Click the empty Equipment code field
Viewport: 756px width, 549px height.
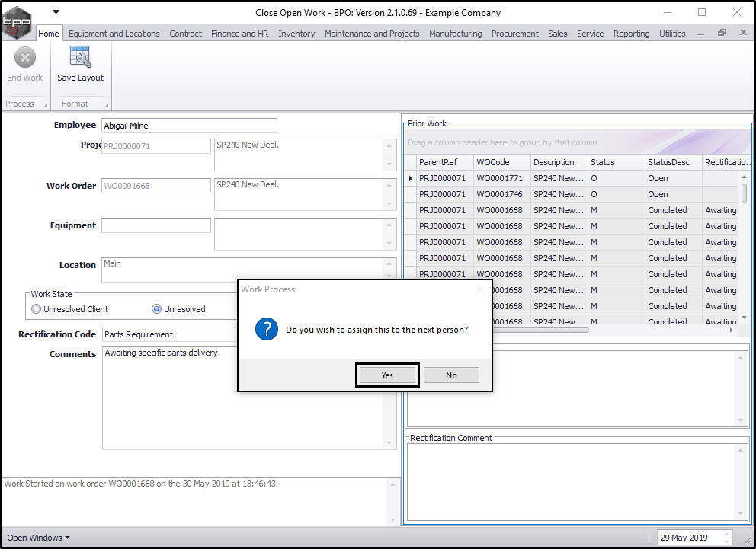pyautogui.click(x=155, y=225)
